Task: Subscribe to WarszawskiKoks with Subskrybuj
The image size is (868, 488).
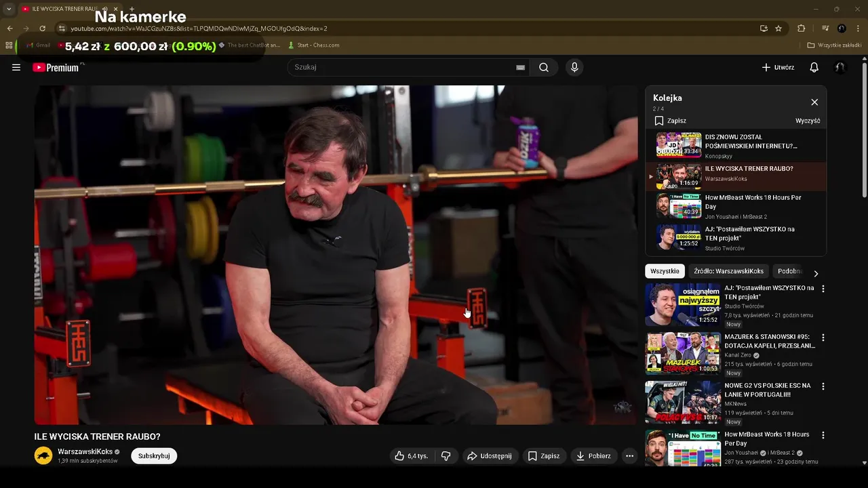Action: point(154,456)
